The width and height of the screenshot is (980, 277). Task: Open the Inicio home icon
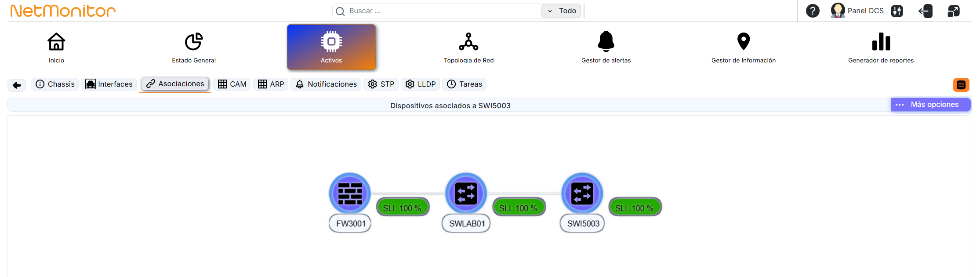pyautogui.click(x=56, y=42)
